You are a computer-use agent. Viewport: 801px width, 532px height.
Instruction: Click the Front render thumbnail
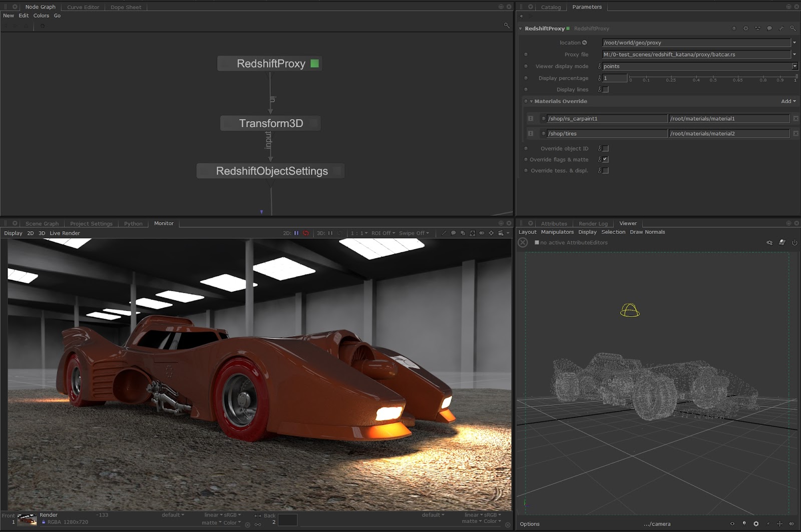(x=27, y=519)
